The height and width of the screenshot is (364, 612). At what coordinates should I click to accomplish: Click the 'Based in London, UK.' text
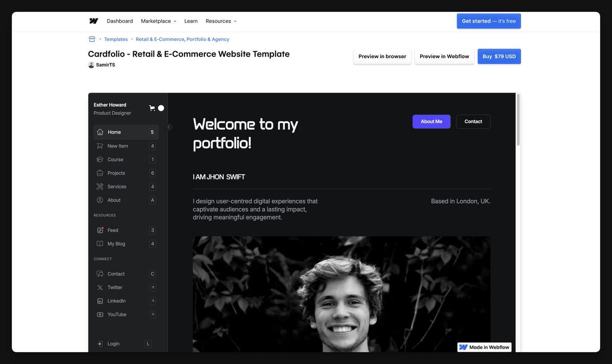pos(461,201)
